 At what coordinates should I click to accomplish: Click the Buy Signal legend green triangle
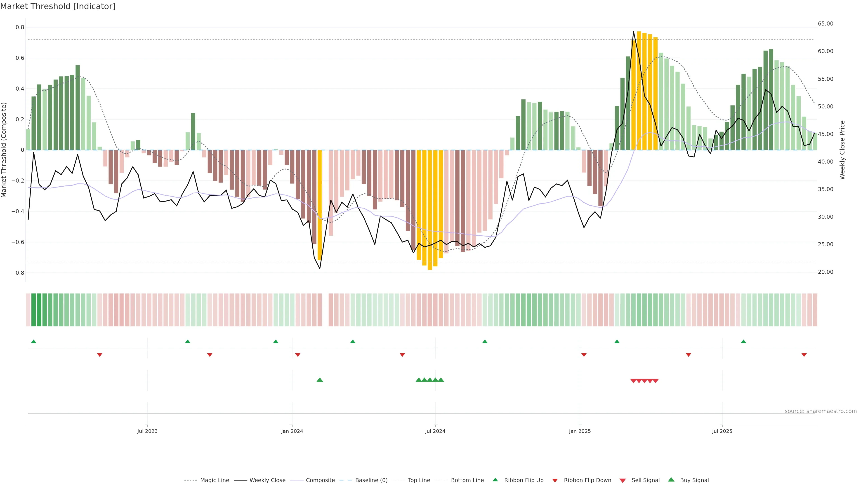671,480
